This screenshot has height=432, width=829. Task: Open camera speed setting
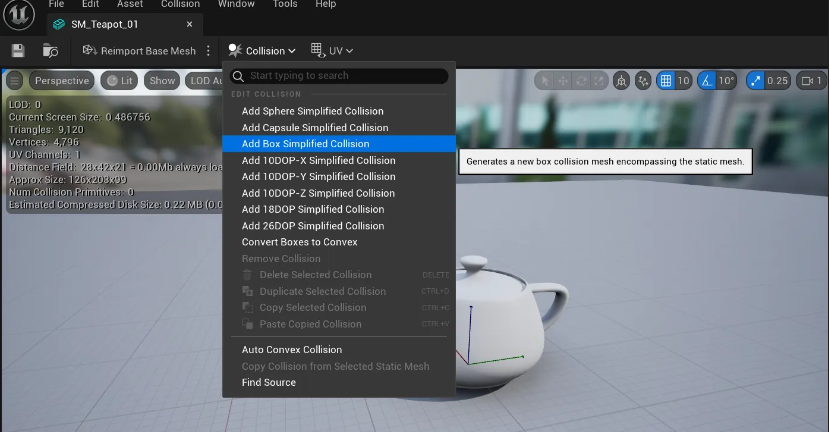pyautogui.click(x=812, y=81)
